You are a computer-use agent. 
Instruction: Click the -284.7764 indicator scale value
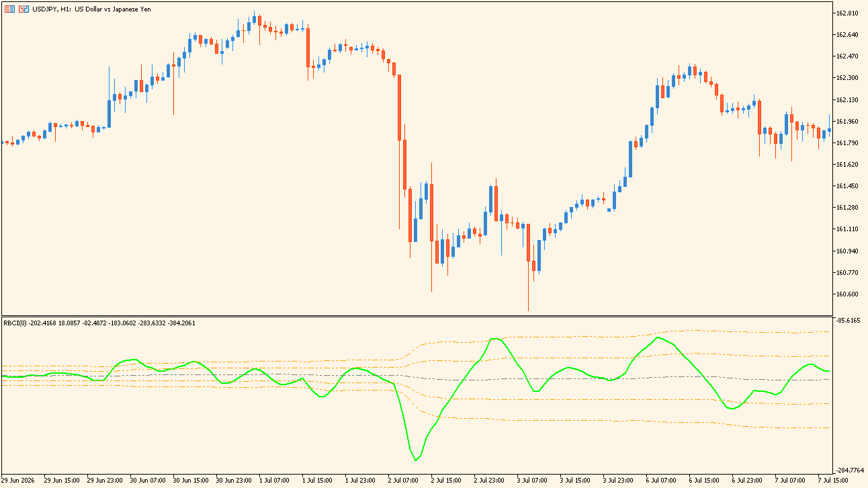849,471
